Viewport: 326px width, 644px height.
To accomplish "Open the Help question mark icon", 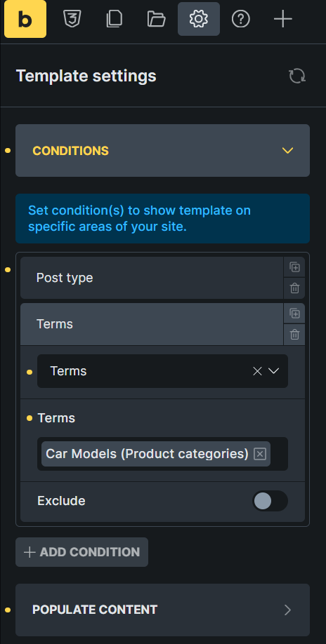I will coord(241,19).
